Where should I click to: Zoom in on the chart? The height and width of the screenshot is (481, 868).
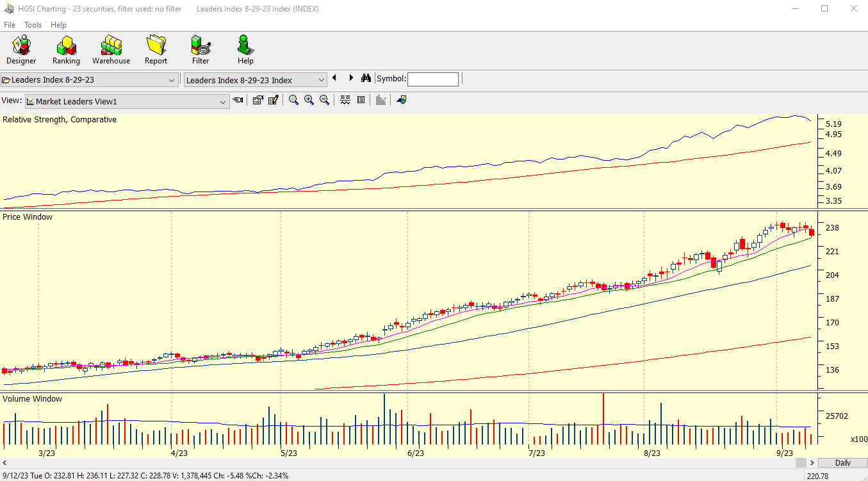click(309, 100)
